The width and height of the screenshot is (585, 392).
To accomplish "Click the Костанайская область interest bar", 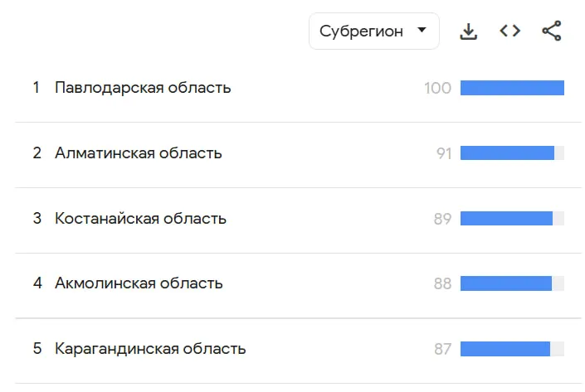I will [506, 219].
